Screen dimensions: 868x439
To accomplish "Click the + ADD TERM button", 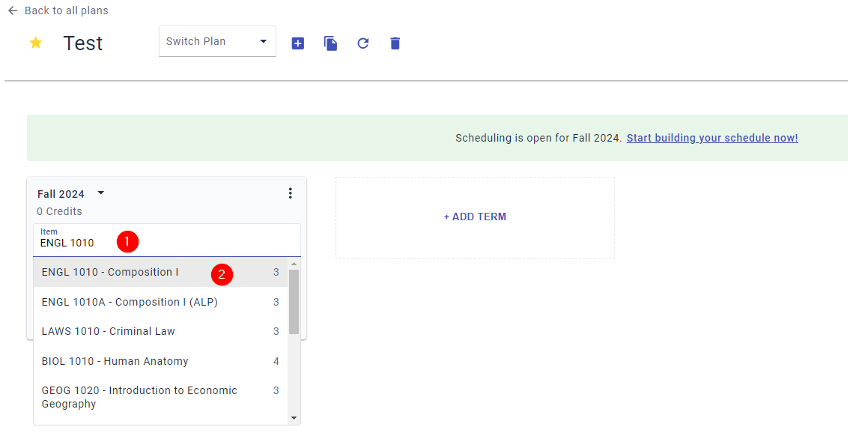I will coord(475,217).
